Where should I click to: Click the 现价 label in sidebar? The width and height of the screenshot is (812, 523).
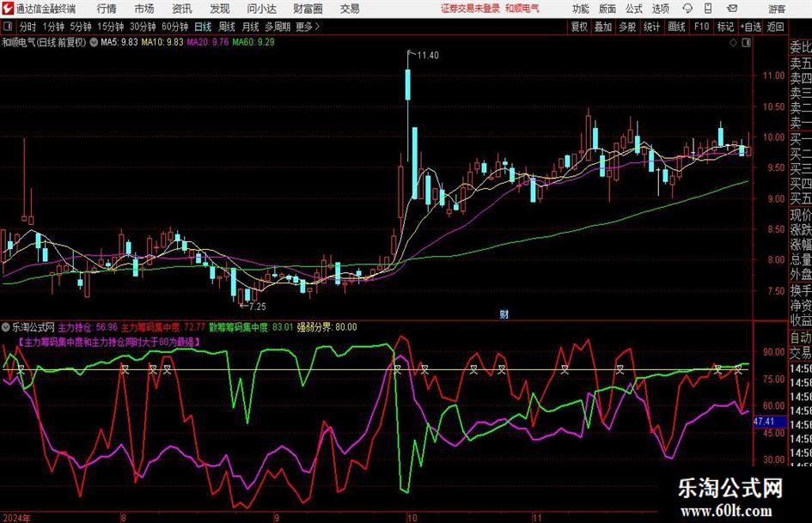[801, 215]
